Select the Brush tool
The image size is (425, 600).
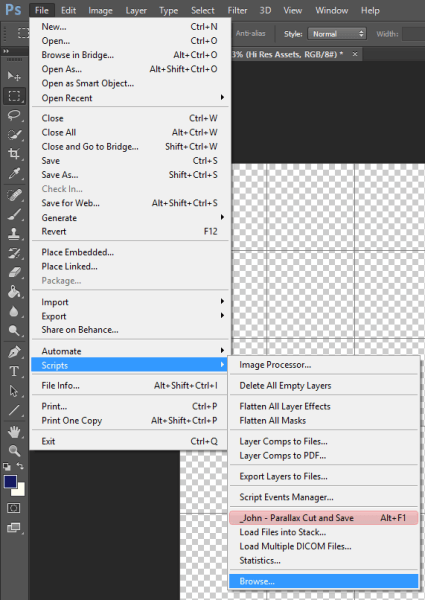[14, 215]
